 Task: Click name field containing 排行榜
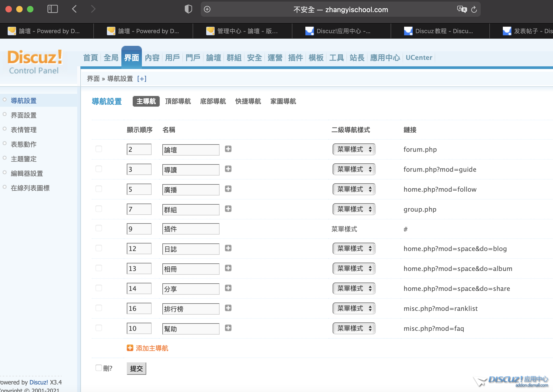point(191,309)
